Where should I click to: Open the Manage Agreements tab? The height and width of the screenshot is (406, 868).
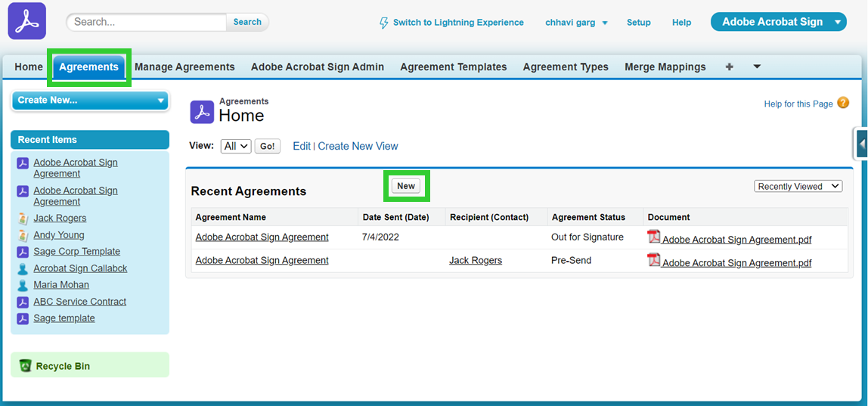pyautogui.click(x=185, y=67)
